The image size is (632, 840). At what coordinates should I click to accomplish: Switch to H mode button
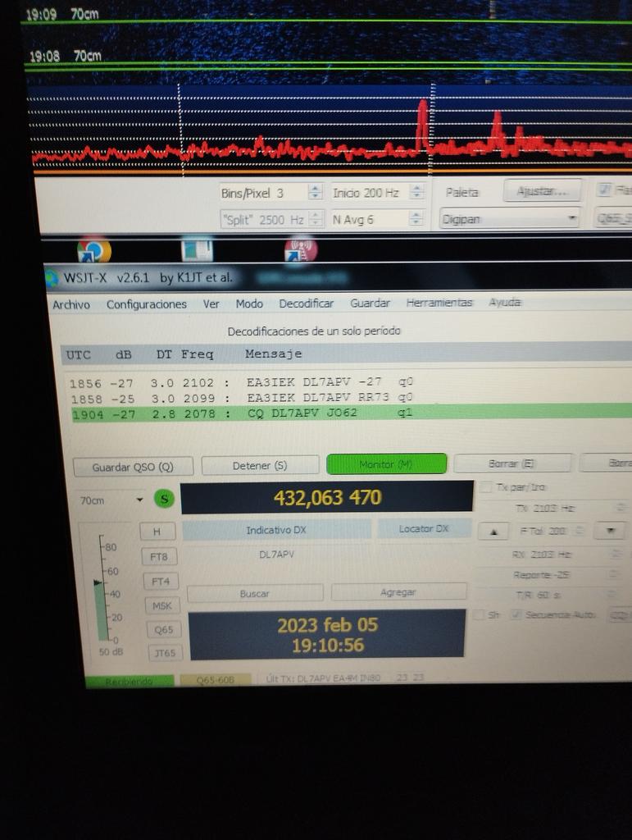157,532
